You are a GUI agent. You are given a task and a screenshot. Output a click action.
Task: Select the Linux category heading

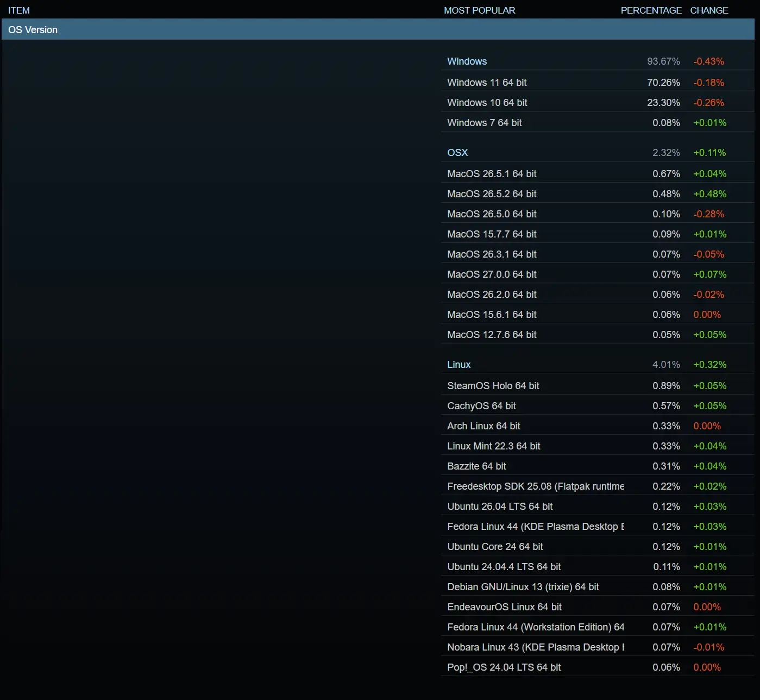point(459,365)
